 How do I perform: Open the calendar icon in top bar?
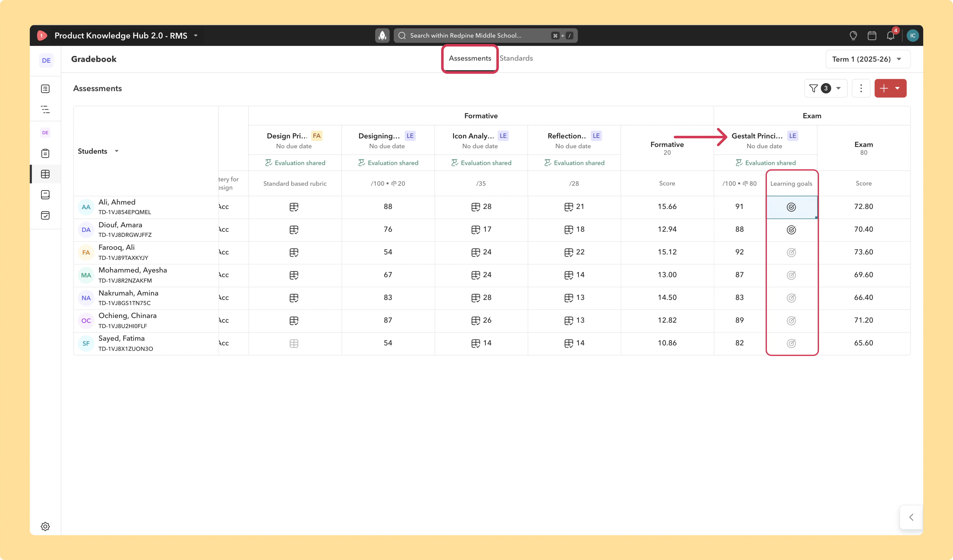(872, 36)
